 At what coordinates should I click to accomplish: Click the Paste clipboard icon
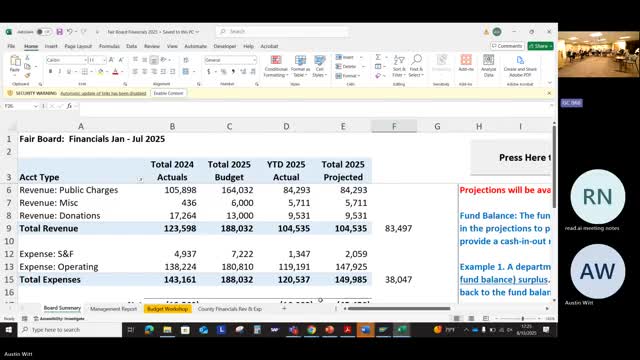tap(15, 61)
